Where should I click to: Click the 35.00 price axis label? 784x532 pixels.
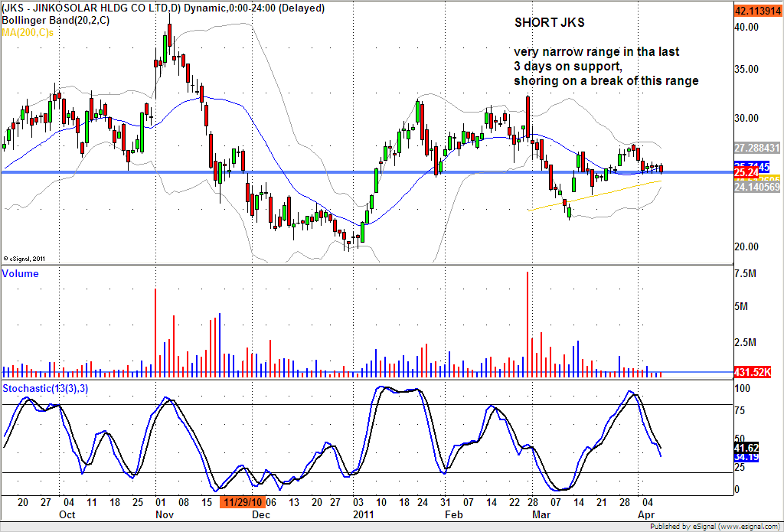coord(746,69)
